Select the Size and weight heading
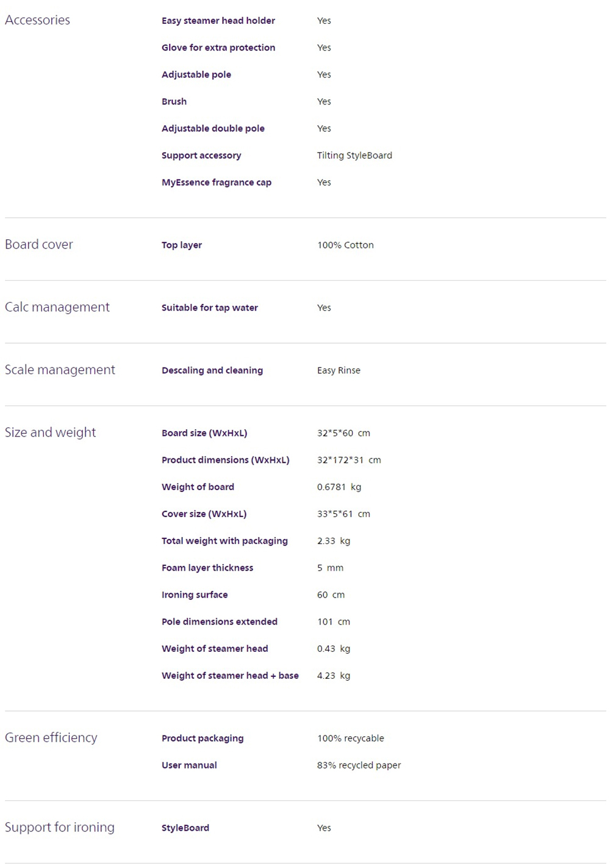This screenshot has width=610, height=868. pos(51,432)
